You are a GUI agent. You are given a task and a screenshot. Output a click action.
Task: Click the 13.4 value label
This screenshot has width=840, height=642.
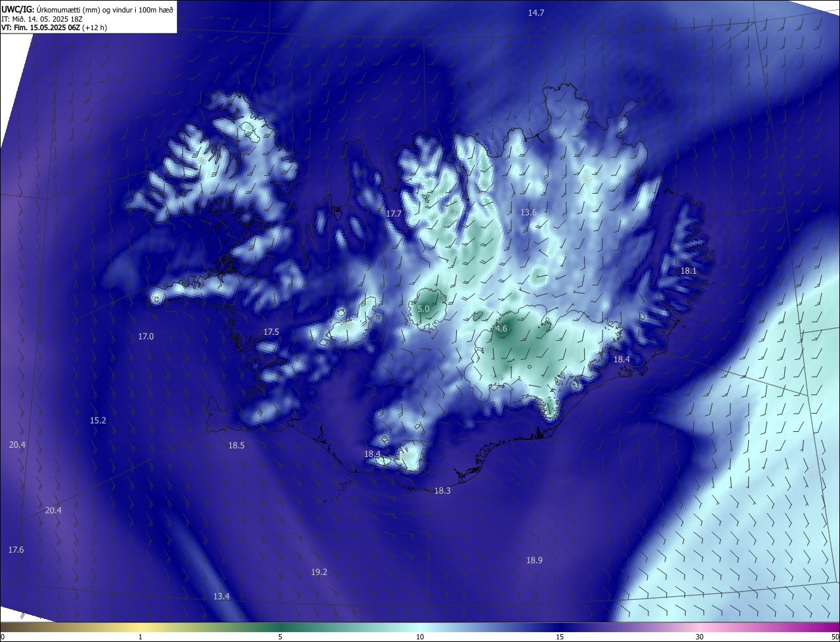(221, 596)
